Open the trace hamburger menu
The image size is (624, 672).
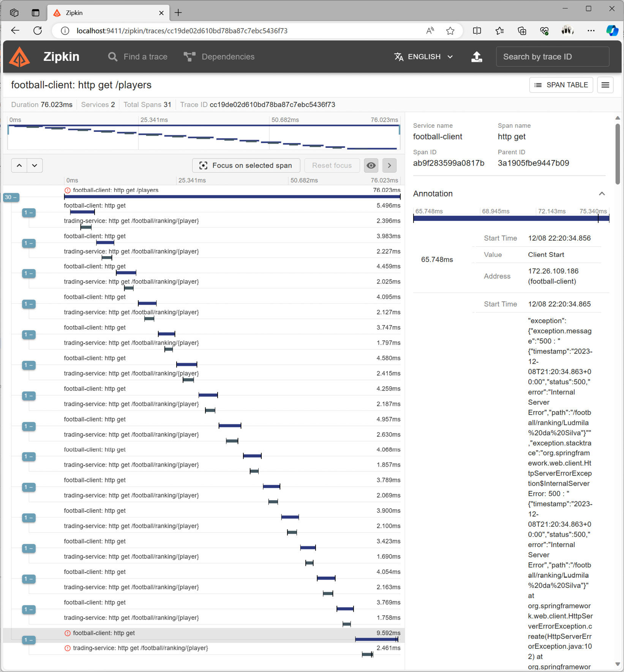(605, 85)
